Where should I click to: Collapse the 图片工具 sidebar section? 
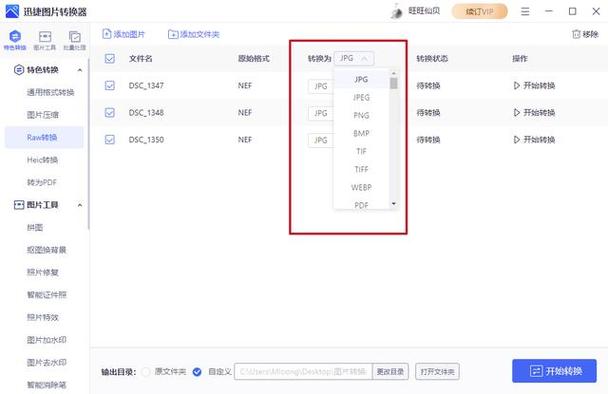[x=79, y=205]
